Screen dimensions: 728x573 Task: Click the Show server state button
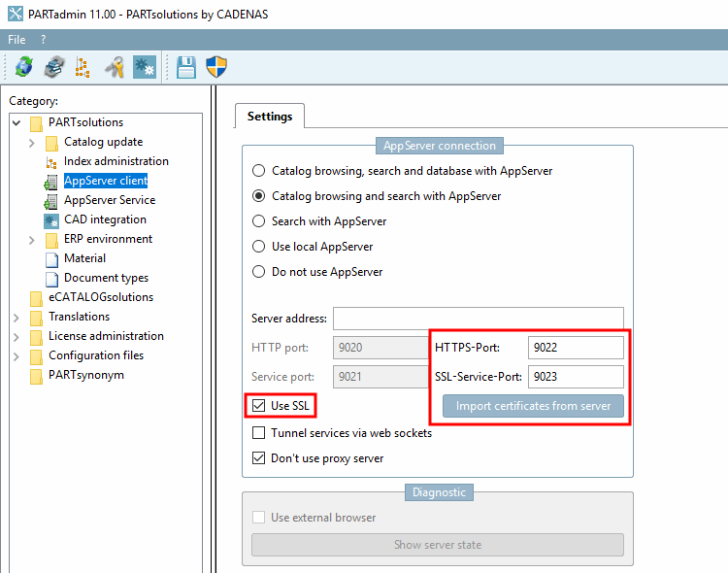[x=438, y=544]
